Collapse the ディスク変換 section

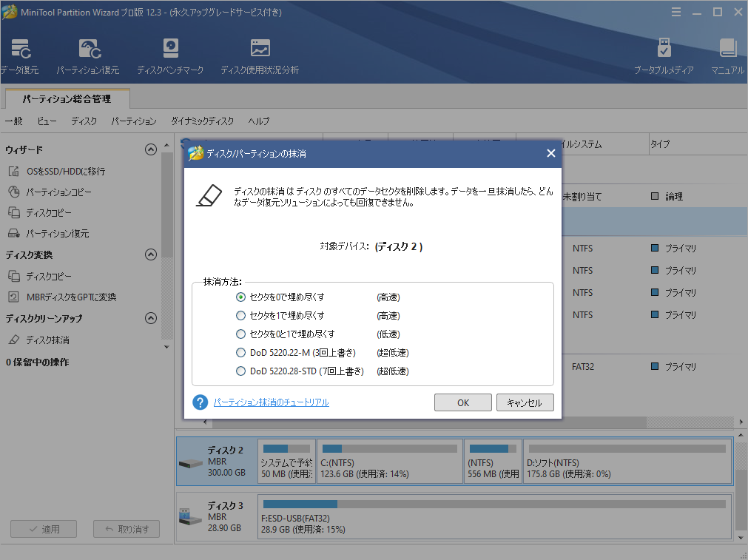[151, 254]
